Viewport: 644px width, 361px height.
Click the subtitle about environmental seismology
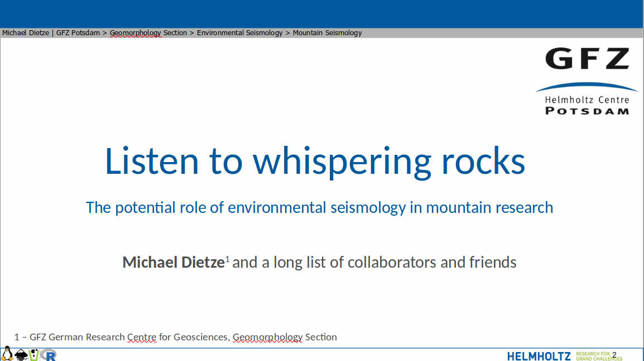point(319,207)
